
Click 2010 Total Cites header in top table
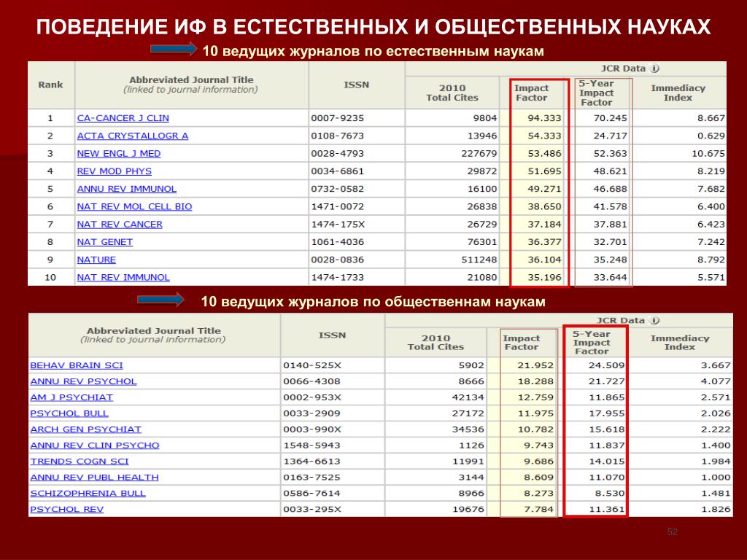point(452,93)
